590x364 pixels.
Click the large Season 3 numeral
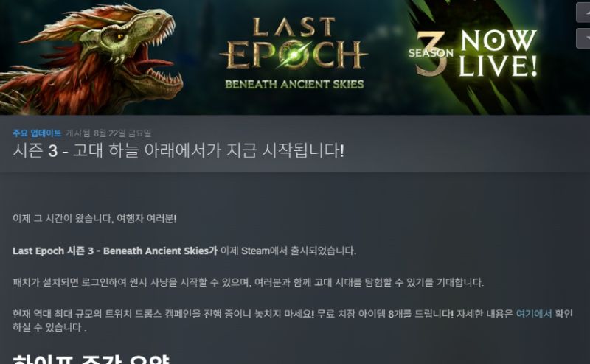(431, 52)
